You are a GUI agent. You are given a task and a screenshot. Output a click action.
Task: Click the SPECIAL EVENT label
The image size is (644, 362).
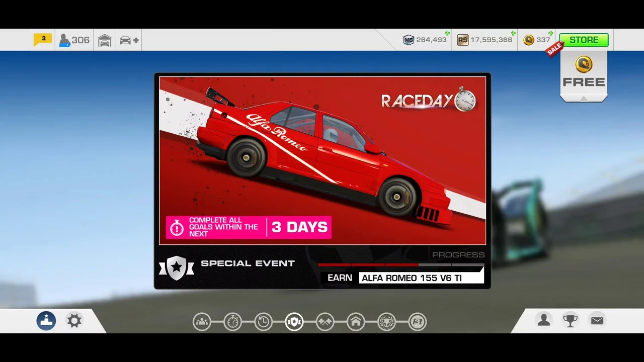point(248,263)
